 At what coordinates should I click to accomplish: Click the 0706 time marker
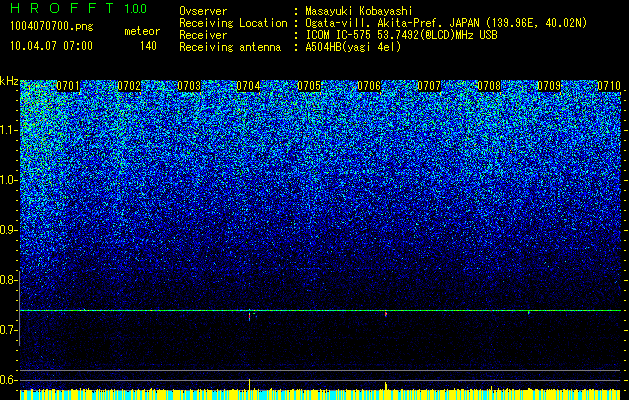tap(369, 86)
